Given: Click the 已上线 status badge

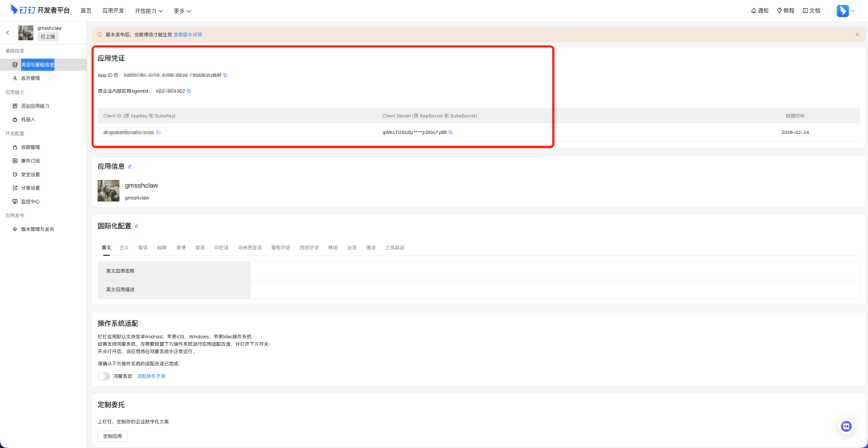Looking at the screenshot, I should point(47,36).
